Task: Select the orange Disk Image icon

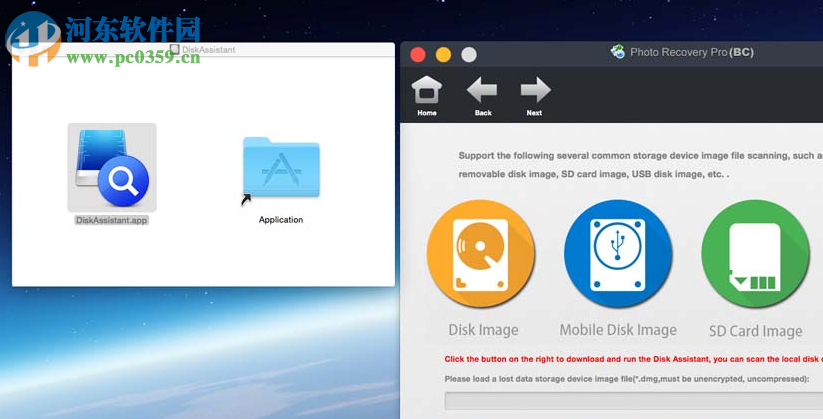Action: (x=481, y=254)
